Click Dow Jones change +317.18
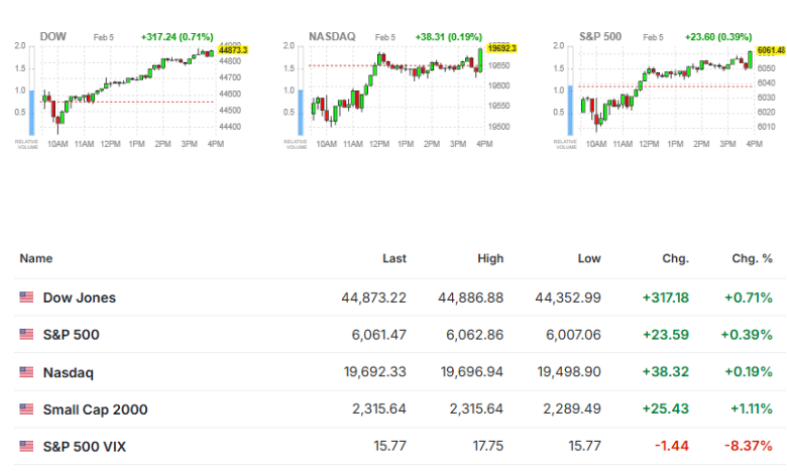This screenshot has height=472, width=787. (x=666, y=298)
